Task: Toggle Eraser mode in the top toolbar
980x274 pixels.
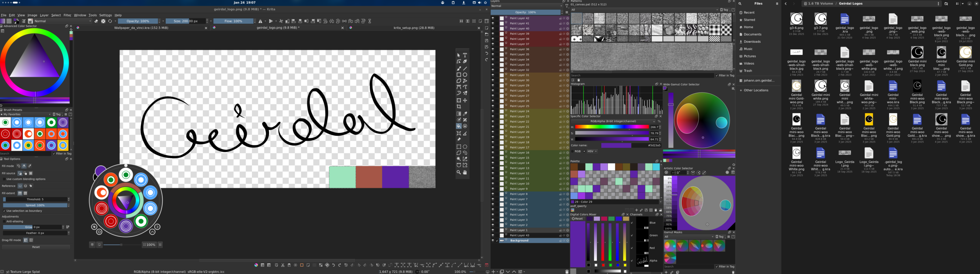Action: [x=96, y=21]
